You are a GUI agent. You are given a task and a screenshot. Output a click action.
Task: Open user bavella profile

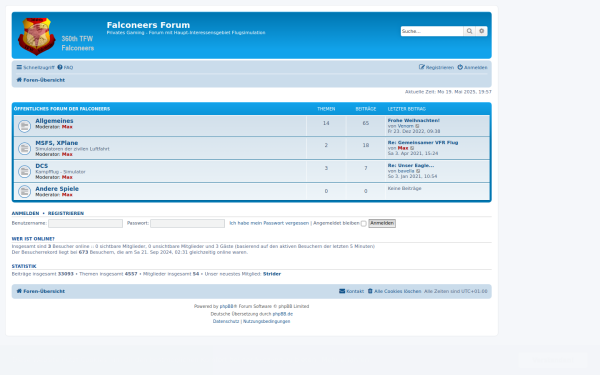tap(406, 171)
